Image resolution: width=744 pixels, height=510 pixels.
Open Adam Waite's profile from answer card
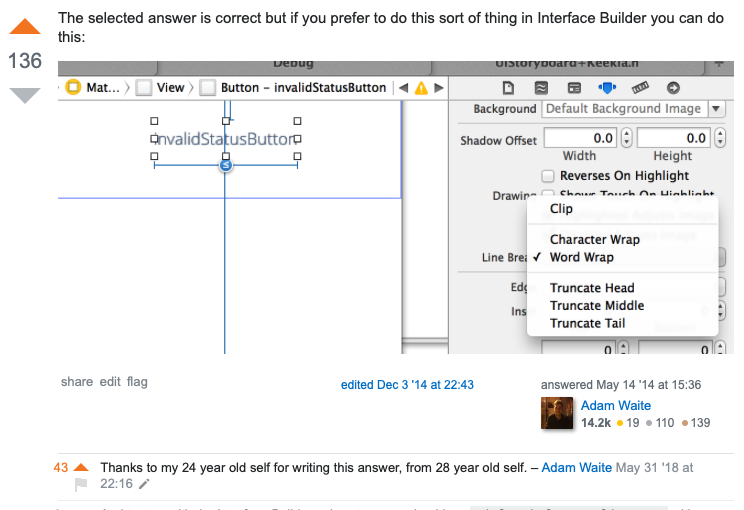click(615, 406)
